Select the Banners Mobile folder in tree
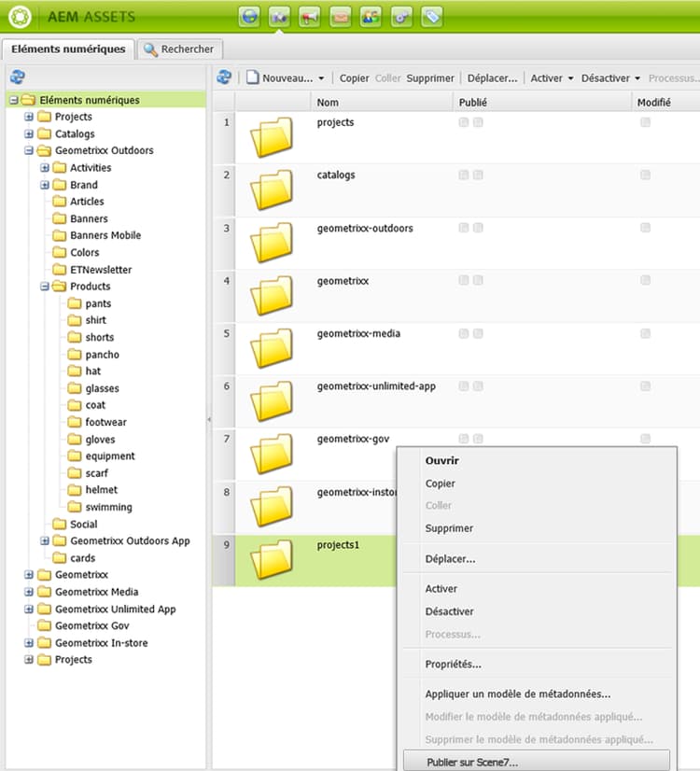700x771 pixels. [x=105, y=235]
